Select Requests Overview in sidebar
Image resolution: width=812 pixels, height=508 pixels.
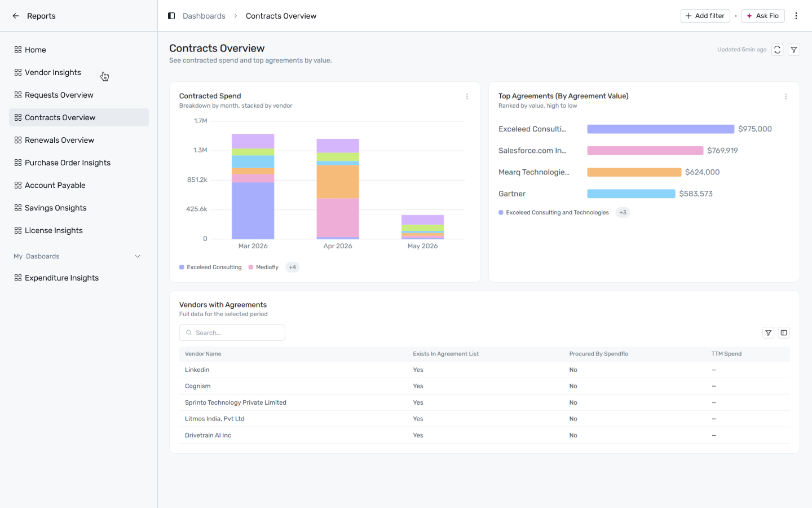pyautogui.click(x=79, y=95)
